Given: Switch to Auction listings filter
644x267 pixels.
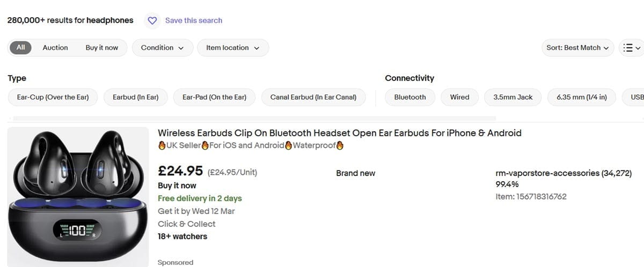Looking at the screenshot, I should [x=55, y=48].
